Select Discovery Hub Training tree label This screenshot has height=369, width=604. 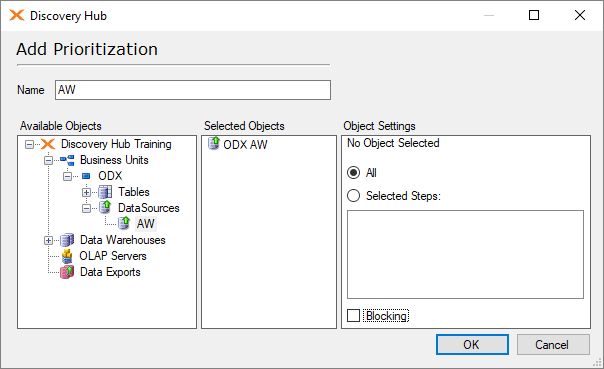pos(116,144)
